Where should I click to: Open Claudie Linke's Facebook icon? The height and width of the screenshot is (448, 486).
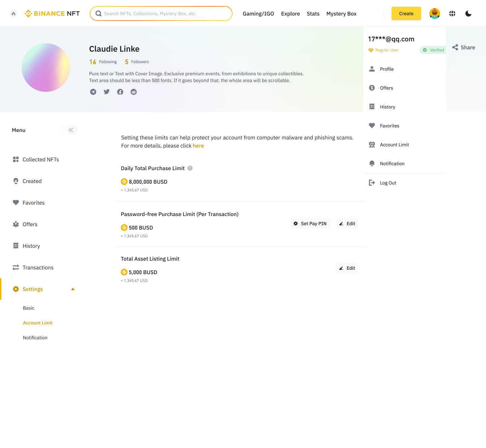pyautogui.click(x=120, y=92)
